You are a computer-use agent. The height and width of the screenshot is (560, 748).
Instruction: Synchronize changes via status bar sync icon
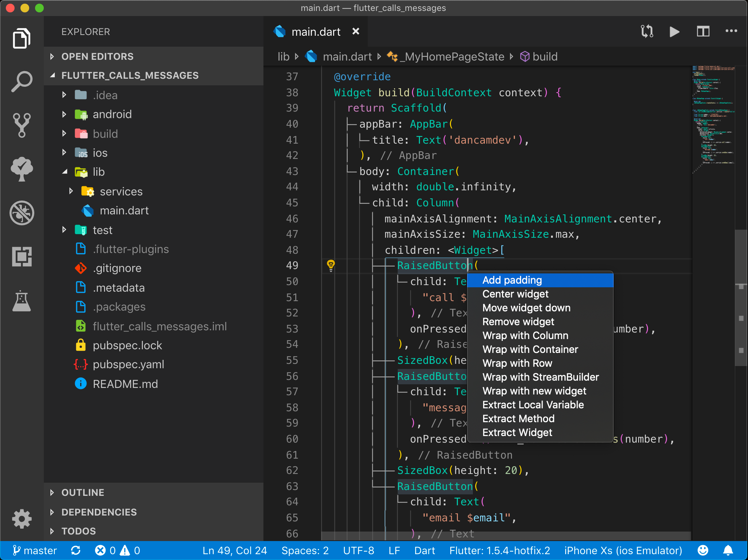[76, 551]
